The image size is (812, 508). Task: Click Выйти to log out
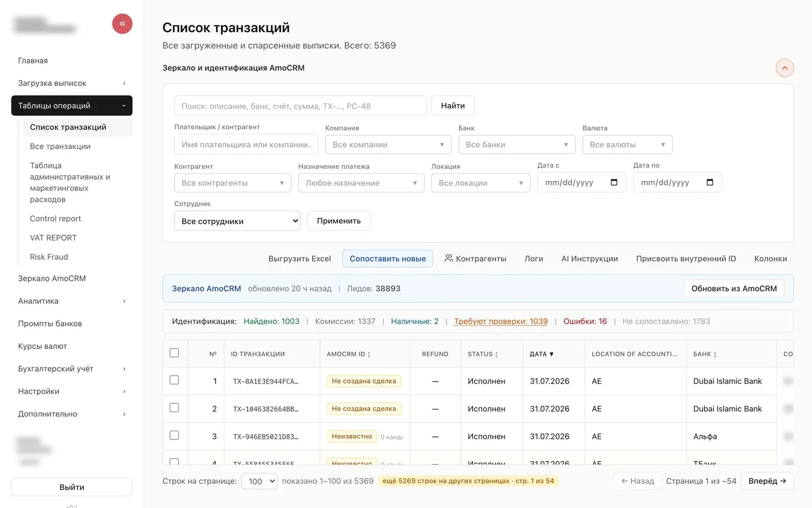(x=72, y=487)
